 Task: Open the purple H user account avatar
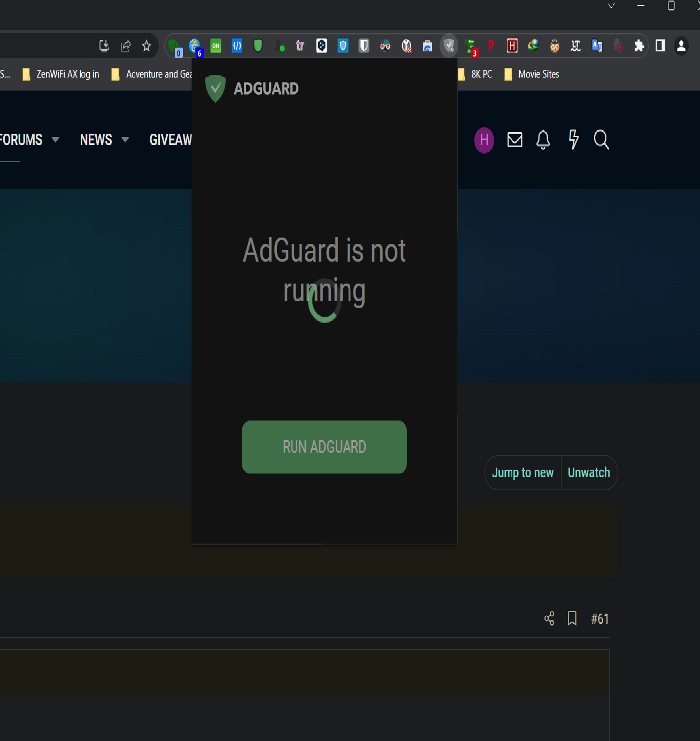click(484, 140)
